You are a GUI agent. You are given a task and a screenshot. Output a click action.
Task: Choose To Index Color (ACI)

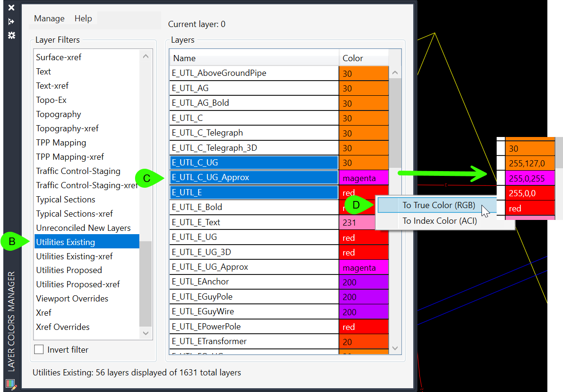(439, 221)
